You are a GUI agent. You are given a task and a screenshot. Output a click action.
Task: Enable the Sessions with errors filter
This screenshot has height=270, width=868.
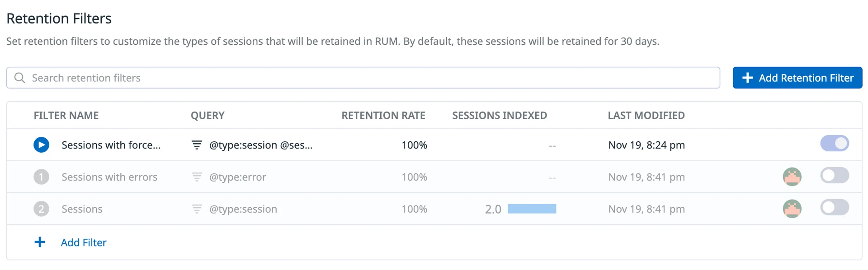pyautogui.click(x=835, y=176)
